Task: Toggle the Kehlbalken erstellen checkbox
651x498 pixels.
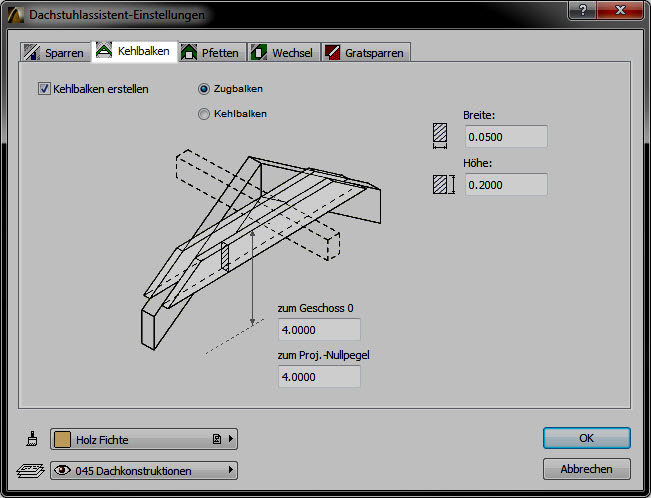Action: coord(44,88)
